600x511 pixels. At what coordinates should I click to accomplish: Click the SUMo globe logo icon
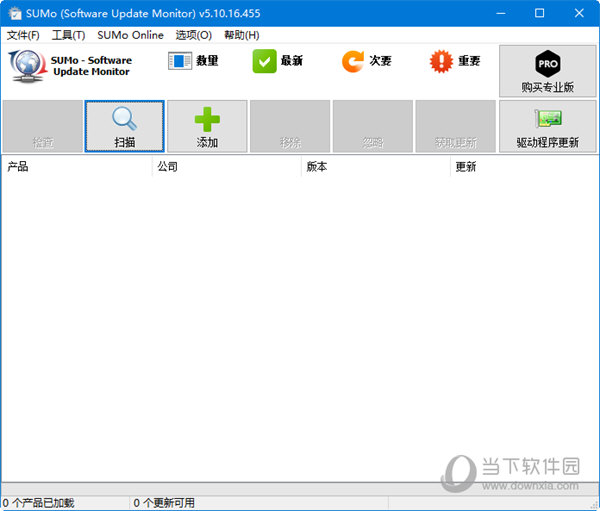[28, 66]
